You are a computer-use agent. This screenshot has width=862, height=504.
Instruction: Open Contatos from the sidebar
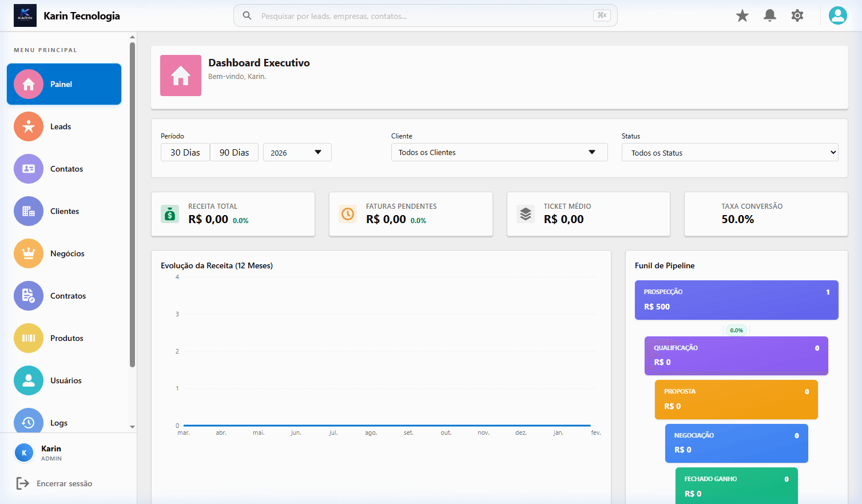28,169
